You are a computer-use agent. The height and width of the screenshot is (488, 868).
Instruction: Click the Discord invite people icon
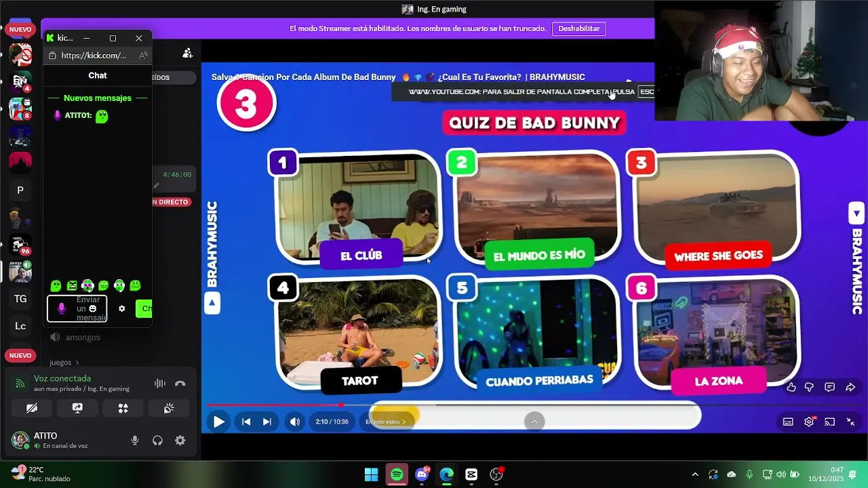point(188,54)
